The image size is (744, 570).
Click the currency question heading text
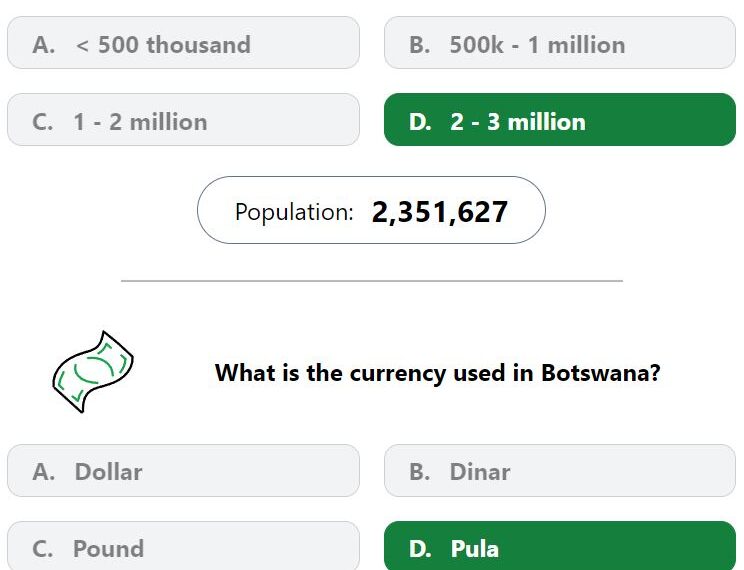tap(437, 373)
